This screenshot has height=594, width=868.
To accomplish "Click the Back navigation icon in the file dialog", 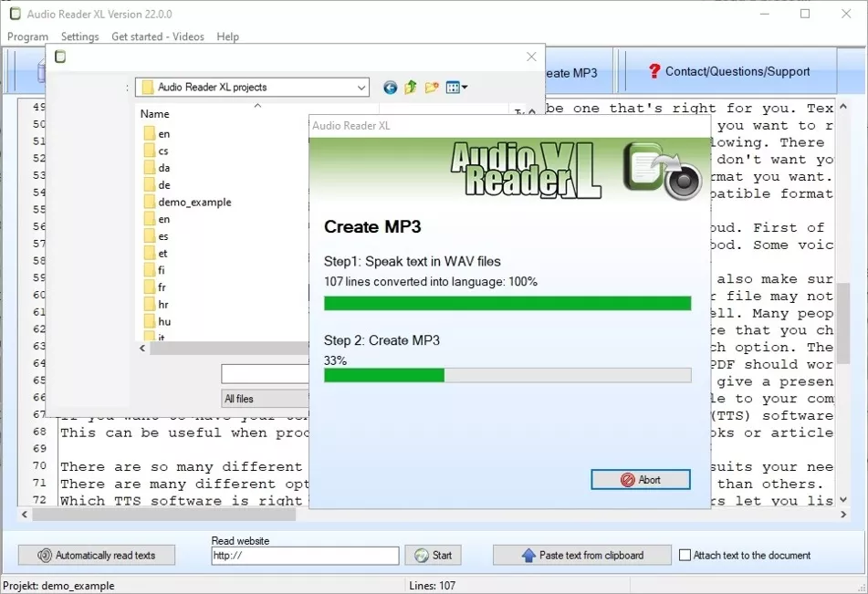I will (390, 88).
